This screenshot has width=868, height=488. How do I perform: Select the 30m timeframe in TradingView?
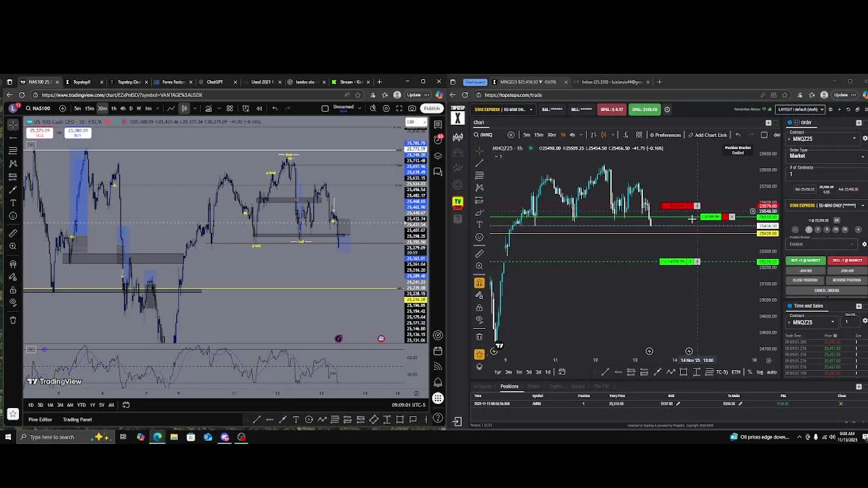[x=102, y=108]
